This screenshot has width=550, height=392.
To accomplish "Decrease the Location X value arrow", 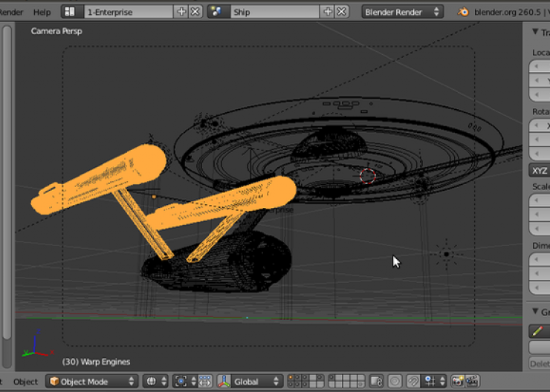I will [x=536, y=67].
